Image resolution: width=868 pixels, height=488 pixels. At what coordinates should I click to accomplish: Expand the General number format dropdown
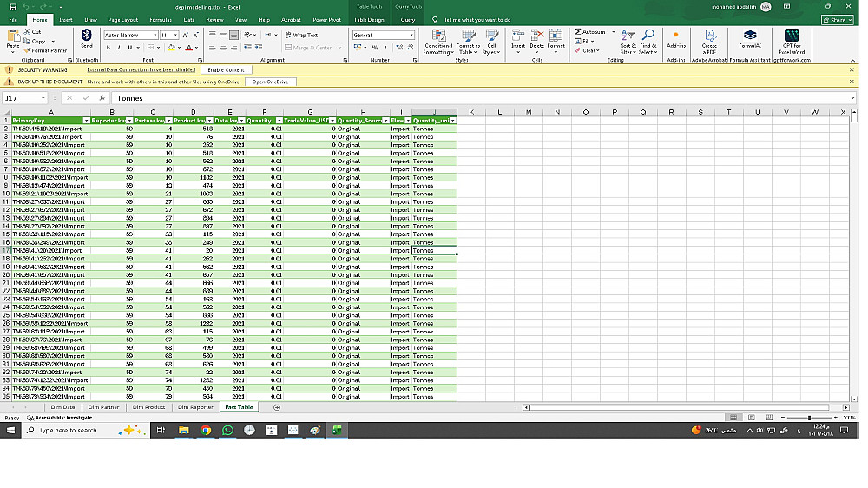point(411,35)
